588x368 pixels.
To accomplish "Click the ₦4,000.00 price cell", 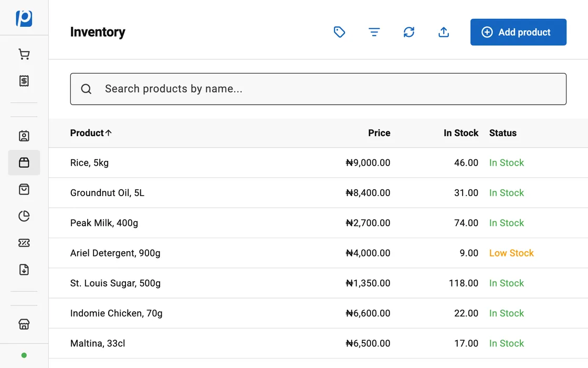I will [368, 253].
